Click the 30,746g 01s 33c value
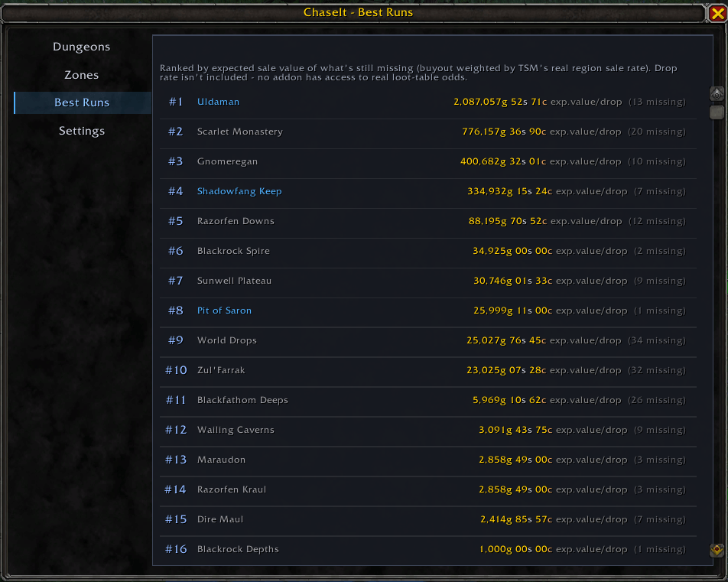This screenshot has height=582, width=728. 513,281
